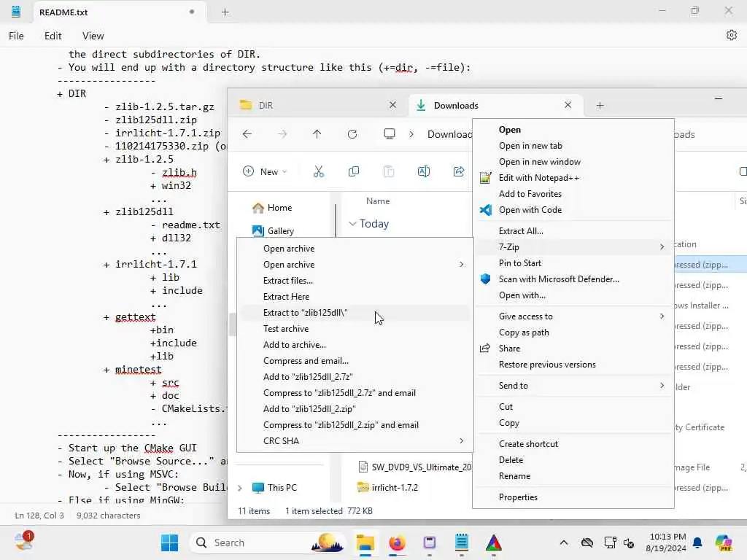The width and height of the screenshot is (747, 560).
Task: Choose Extract Here in 7-Zip menu
Action: (x=355, y=297)
